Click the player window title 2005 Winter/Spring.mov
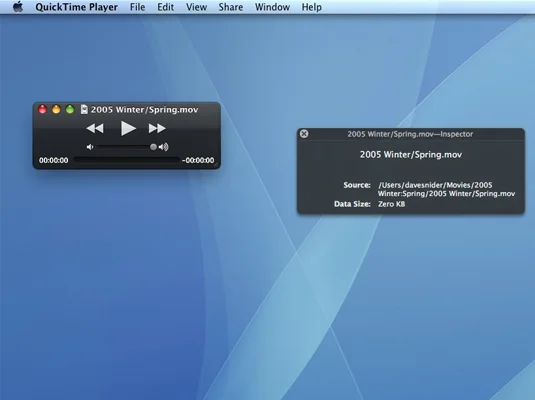 click(x=144, y=110)
